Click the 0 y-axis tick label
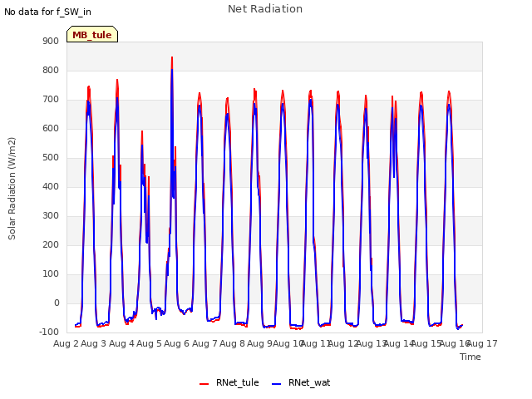The height and width of the screenshot is (399, 532). click(57, 303)
